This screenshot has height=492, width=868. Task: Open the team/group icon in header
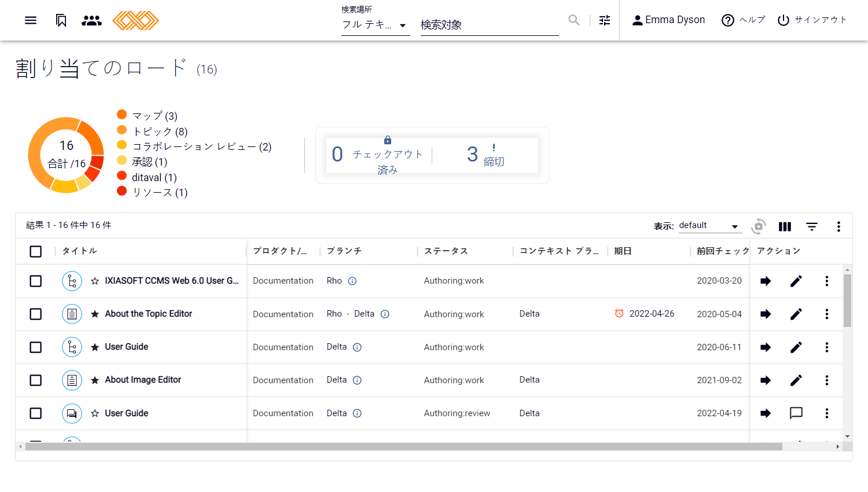[x=91, y=20]
